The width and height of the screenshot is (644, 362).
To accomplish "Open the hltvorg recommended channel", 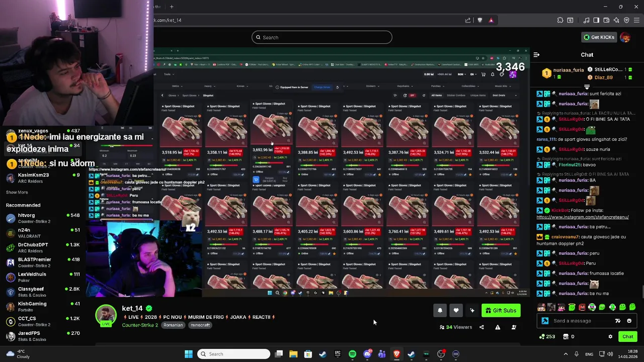I will [43, 218].
